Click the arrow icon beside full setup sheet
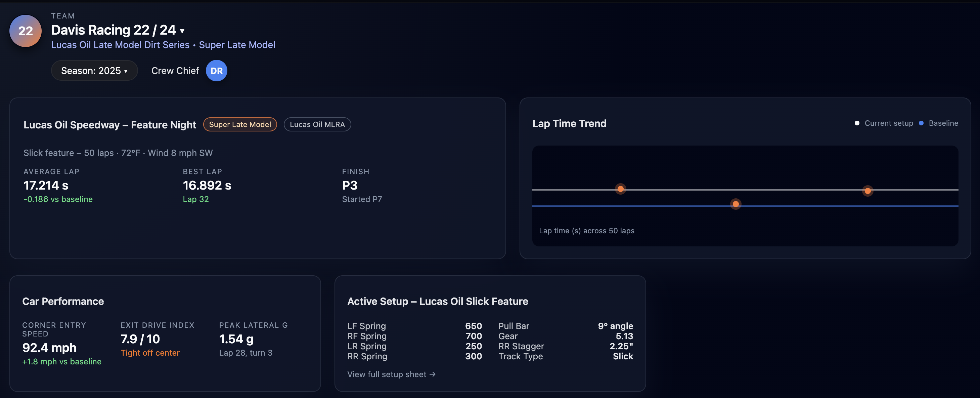Viewport: 980px width, 398px height. 433,374
